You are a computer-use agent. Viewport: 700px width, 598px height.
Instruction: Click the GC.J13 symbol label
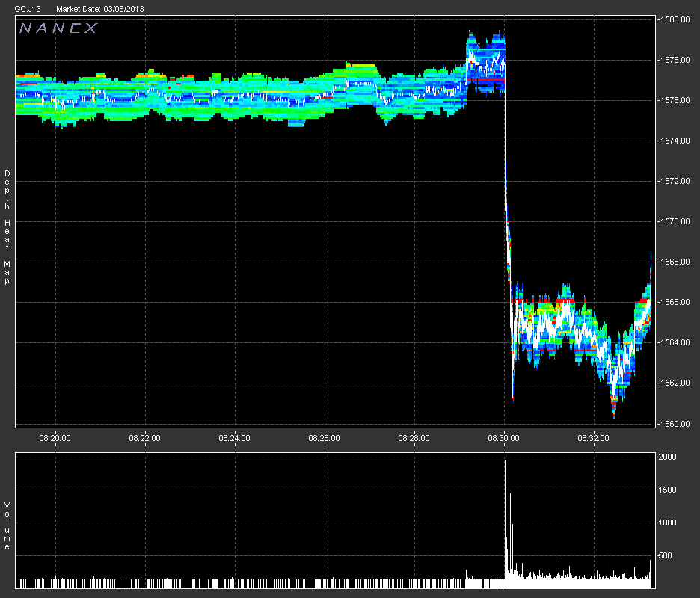[x=28, y=9]
